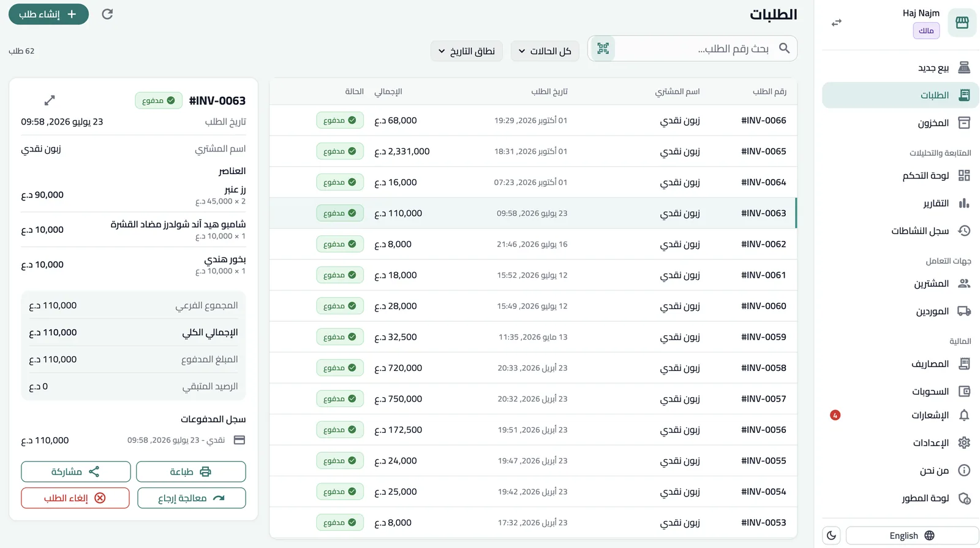Click the order date (تاريخ الطلب) column header
Image resolution: width=980 pixels, height=548 pixels.
549,91
